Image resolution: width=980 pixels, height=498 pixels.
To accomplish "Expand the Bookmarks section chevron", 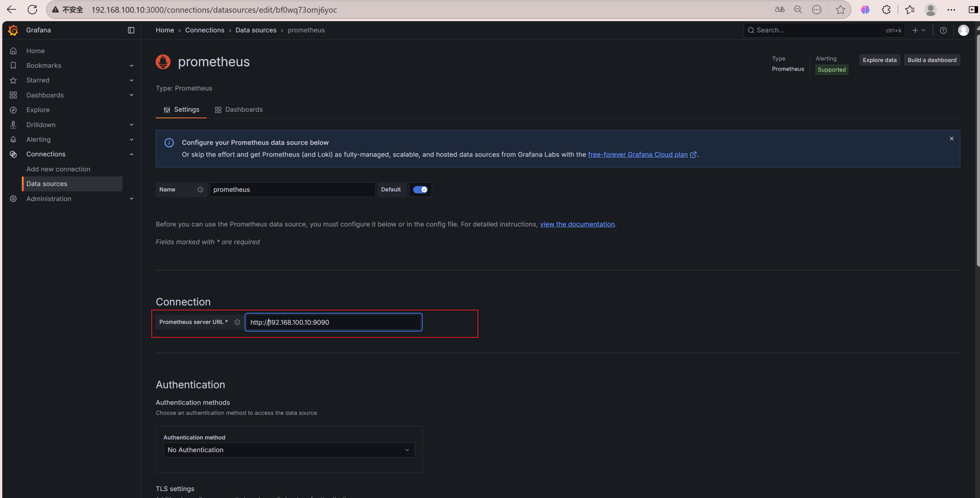I will (x=131, y=65).
